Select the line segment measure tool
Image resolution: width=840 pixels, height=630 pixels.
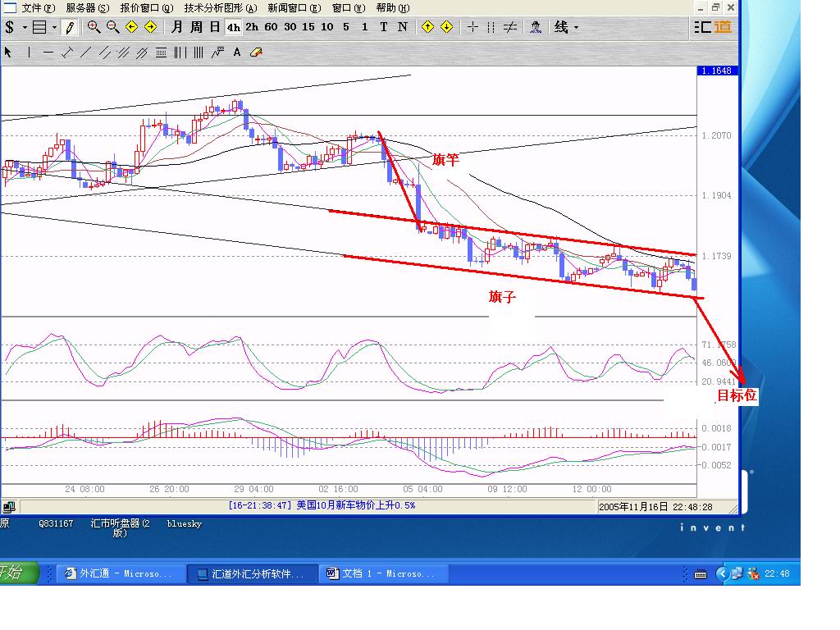[67, 52]
